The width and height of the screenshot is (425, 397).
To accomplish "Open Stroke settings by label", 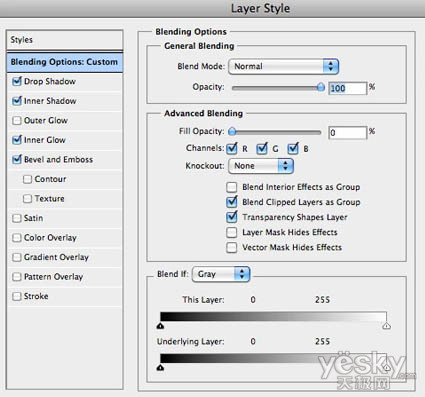I will 36,296.
